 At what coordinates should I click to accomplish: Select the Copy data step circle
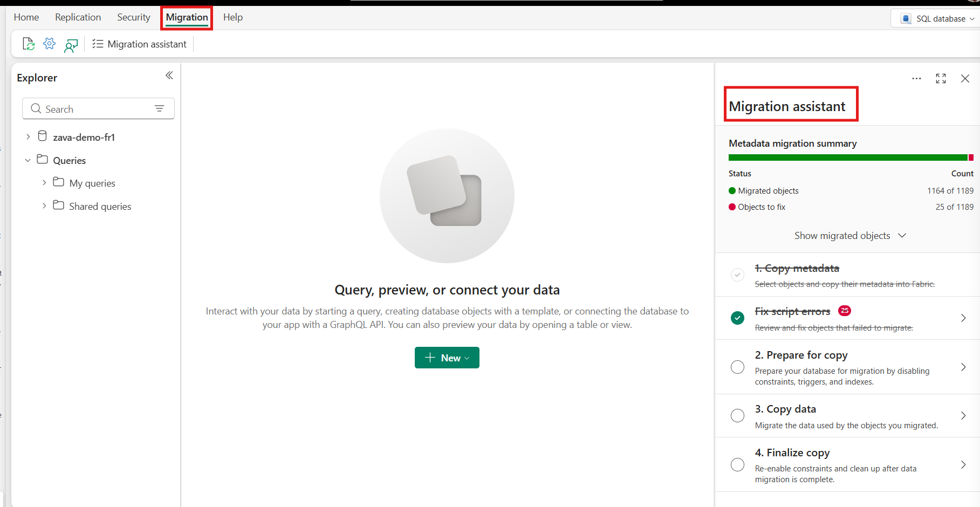point(737,415)
